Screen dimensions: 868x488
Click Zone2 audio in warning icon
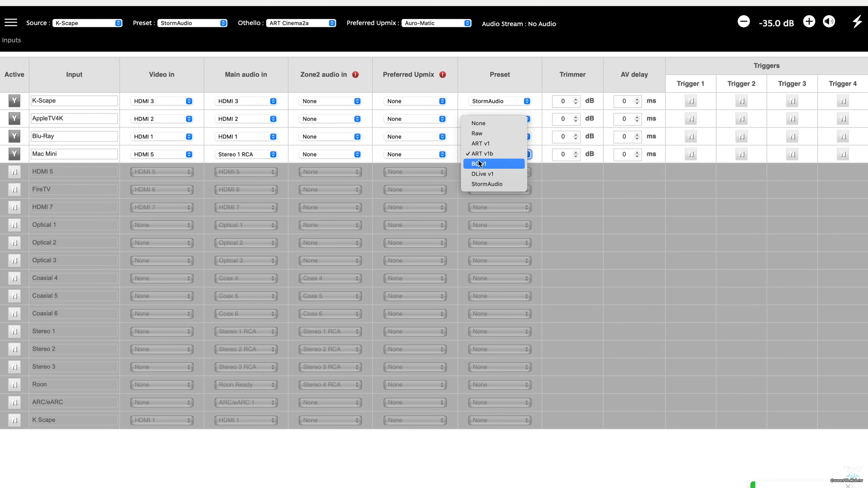click(356, 75)
